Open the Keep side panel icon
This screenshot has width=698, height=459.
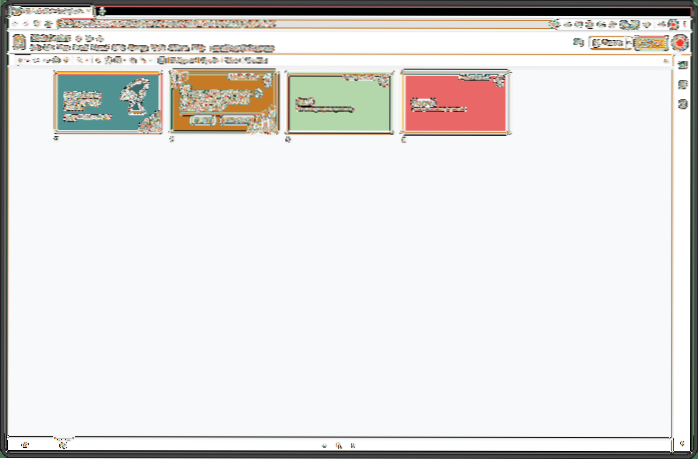pyautogui.click(x=683, y=85)
